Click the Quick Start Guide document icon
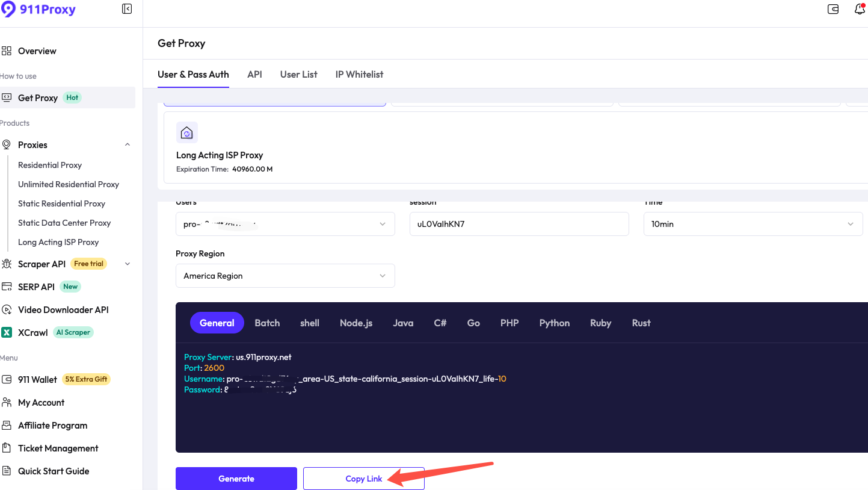 click(x=7, y=471)
